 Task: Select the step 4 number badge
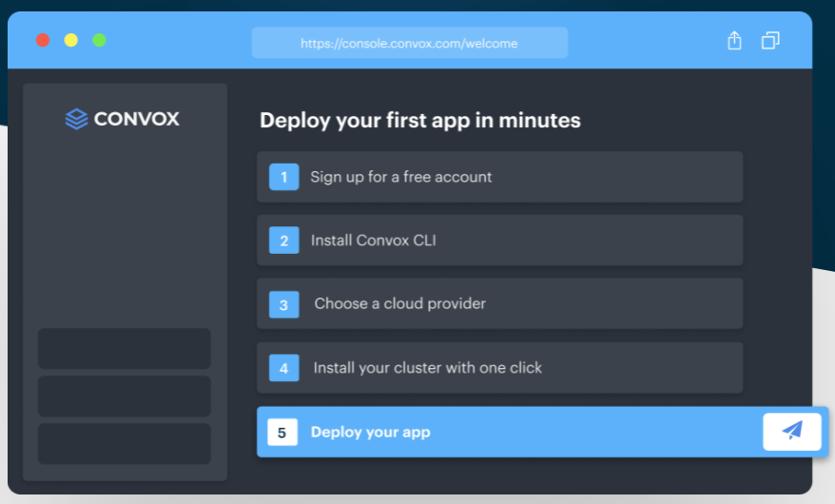click(x=283, y=368)
